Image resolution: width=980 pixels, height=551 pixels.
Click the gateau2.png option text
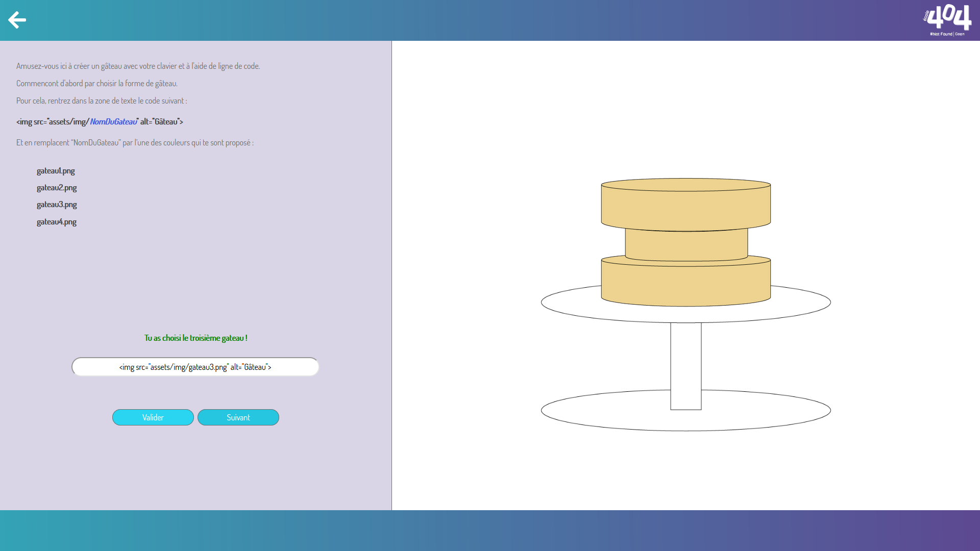(x=57, y=188)
